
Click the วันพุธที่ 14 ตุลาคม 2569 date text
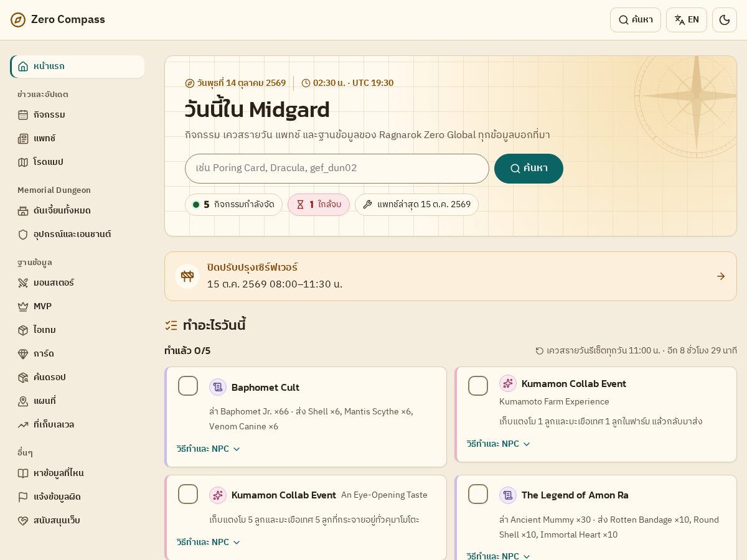pyautogui.click(x=242, y=83)
